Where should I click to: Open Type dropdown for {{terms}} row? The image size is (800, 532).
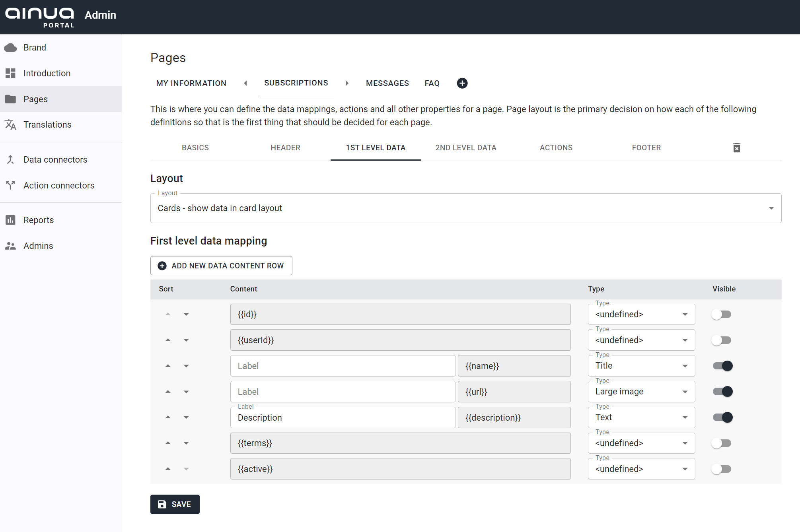click(641, 443)
